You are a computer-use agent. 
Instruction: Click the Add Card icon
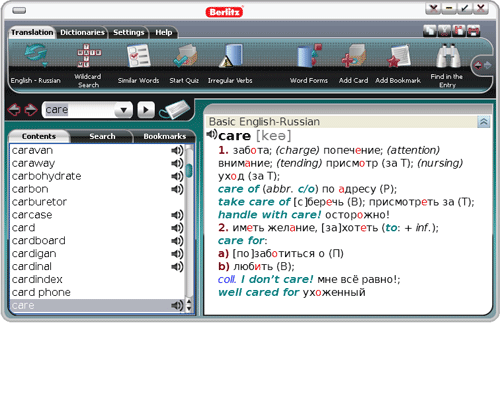click(354, 56)
